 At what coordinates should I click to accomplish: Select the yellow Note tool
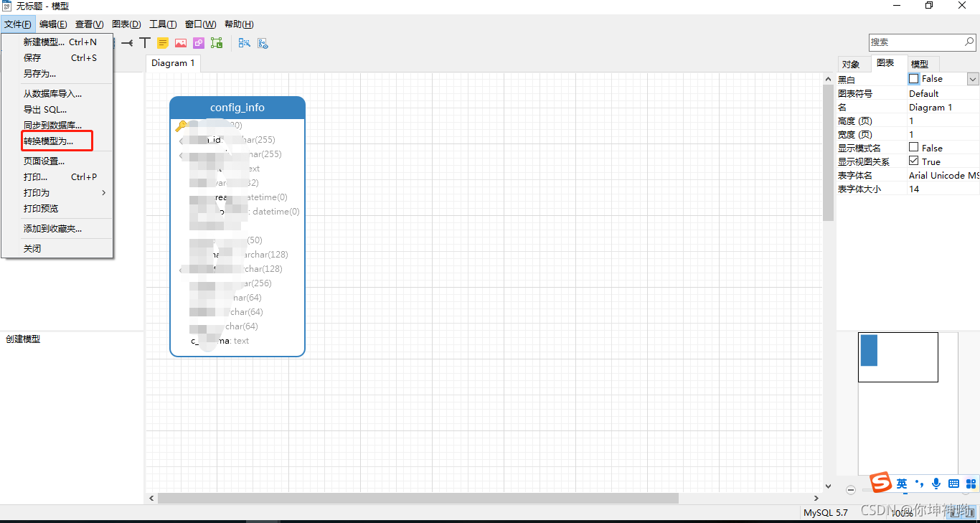[x=163, y=43]
